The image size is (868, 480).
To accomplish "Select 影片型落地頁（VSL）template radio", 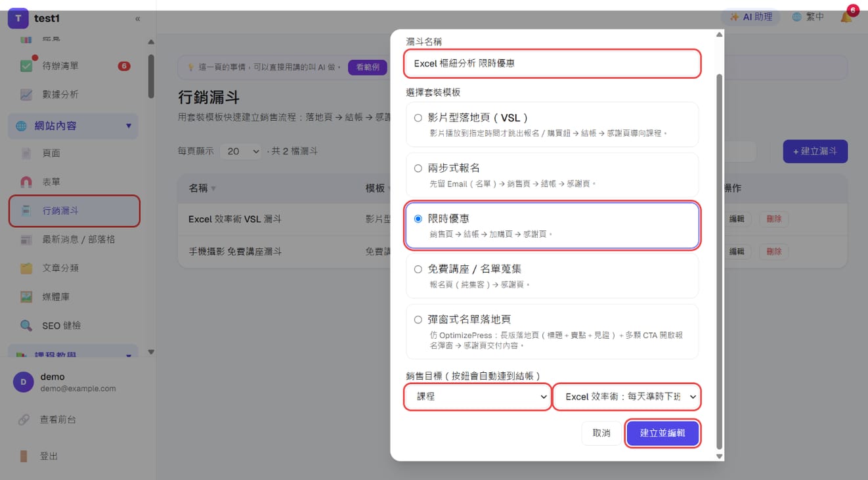I will [x=418, y=118].
